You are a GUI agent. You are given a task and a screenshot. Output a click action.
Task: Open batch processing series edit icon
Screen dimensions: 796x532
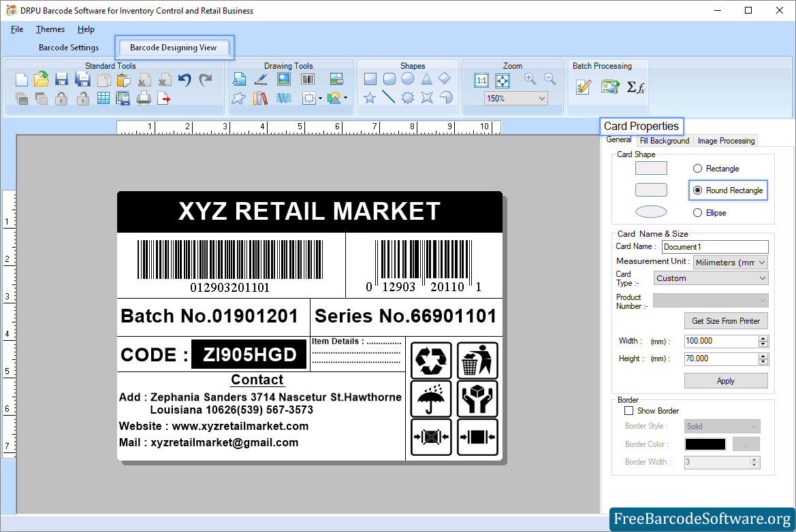click(x=584, y=87)
